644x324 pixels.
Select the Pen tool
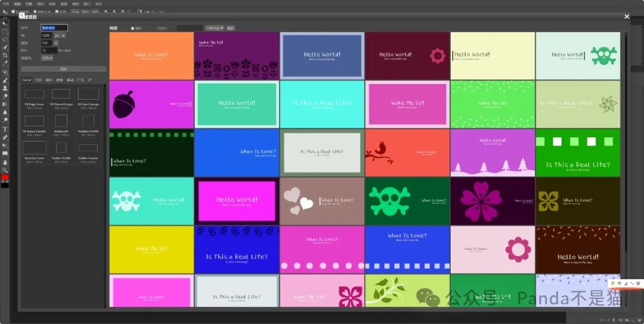tap(5, 137)
